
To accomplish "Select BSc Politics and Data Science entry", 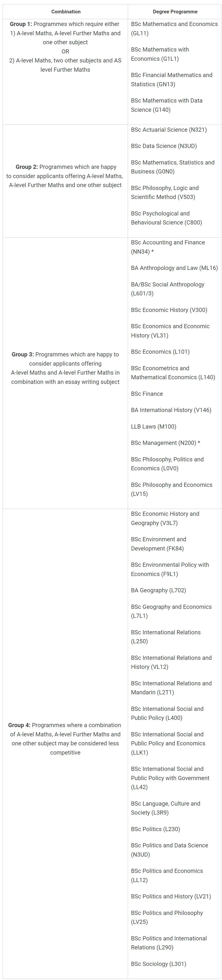I will [170, 850].
